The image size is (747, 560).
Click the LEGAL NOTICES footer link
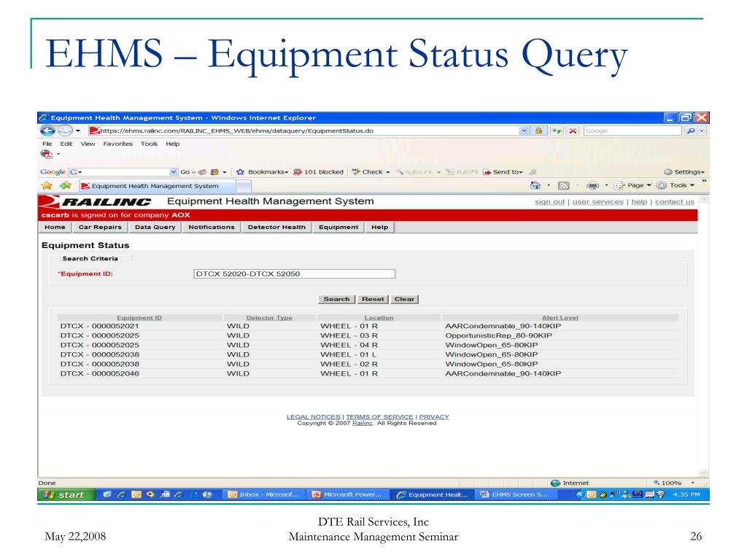tap(313, 416)
